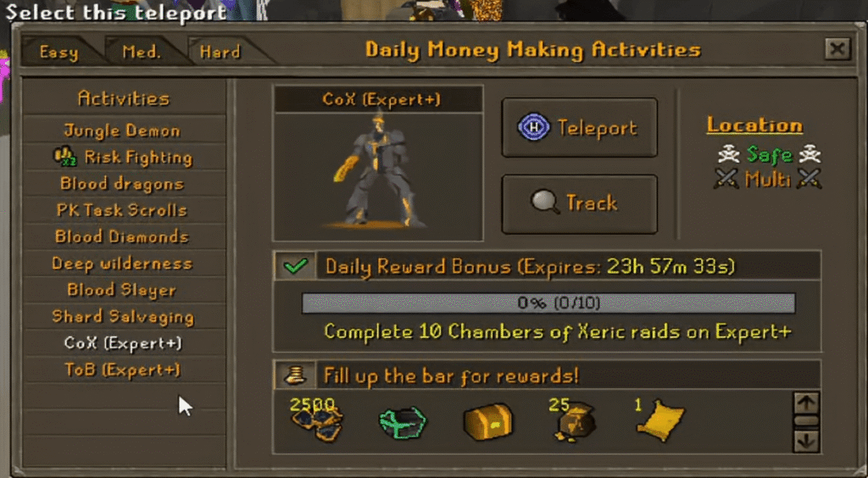Screen dimensions: 868x478
Task: Click the 0% raid progress bar
Action: pyautogui.click(x=548, y=303)
